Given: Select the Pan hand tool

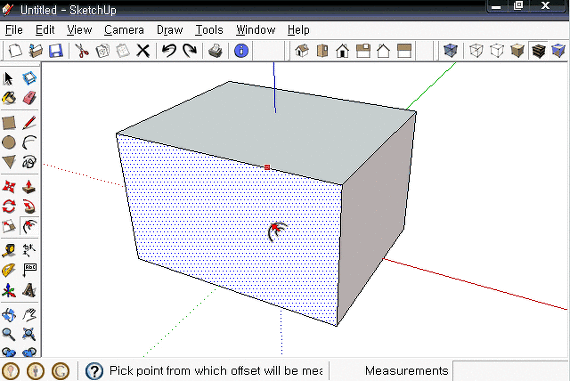Looking at the screenshot, I should tap(29, 315).
